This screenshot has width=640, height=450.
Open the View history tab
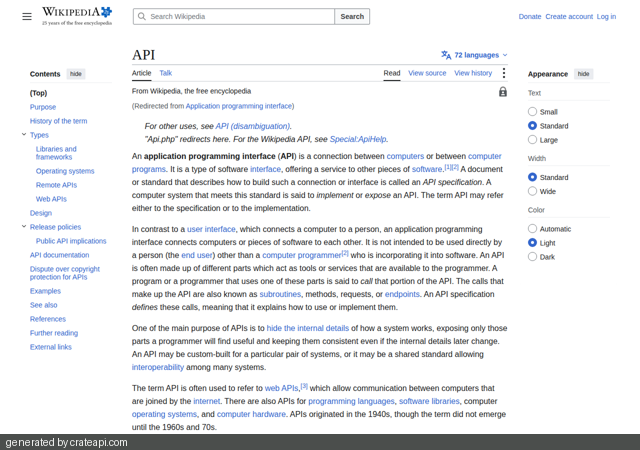tap(473, 73)
